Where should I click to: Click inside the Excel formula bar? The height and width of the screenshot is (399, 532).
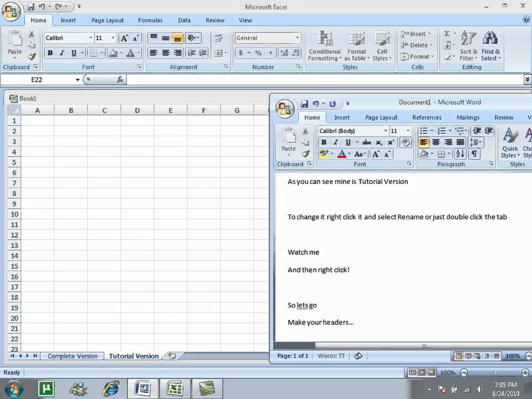click(325, 79)
